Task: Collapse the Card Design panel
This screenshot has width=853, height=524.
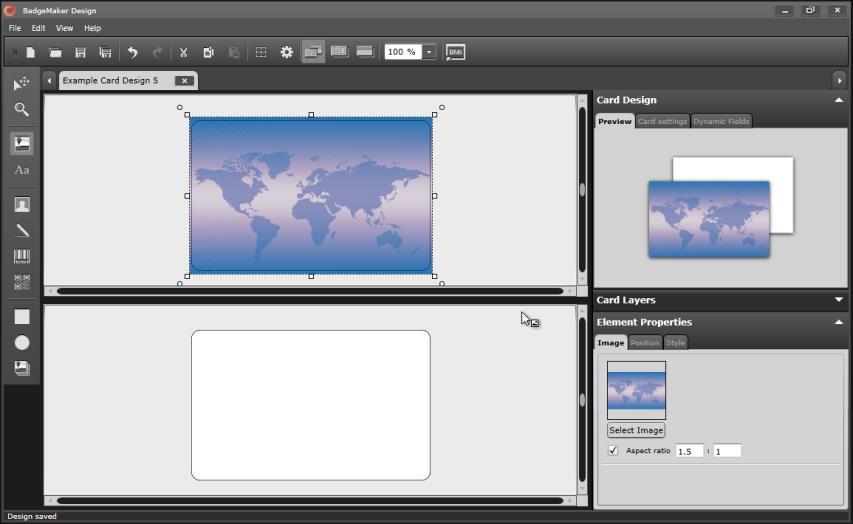Action: tap(838, 100)
